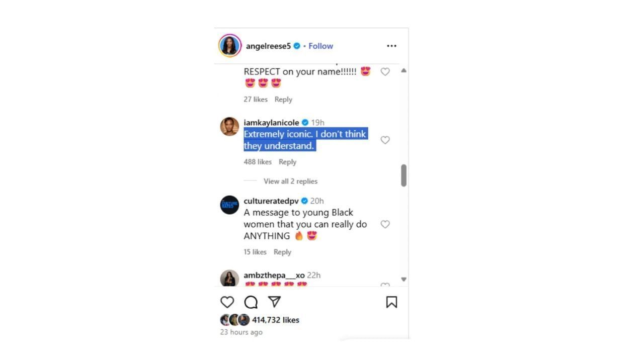
Task: Share post via paper plane icon
Action: click(274, 301)
